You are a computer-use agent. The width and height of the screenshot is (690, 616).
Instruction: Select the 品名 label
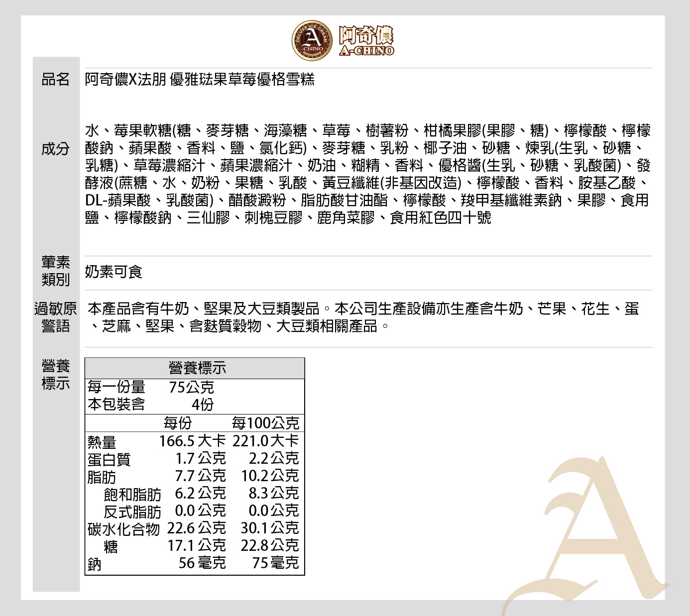tap(56, 79)
